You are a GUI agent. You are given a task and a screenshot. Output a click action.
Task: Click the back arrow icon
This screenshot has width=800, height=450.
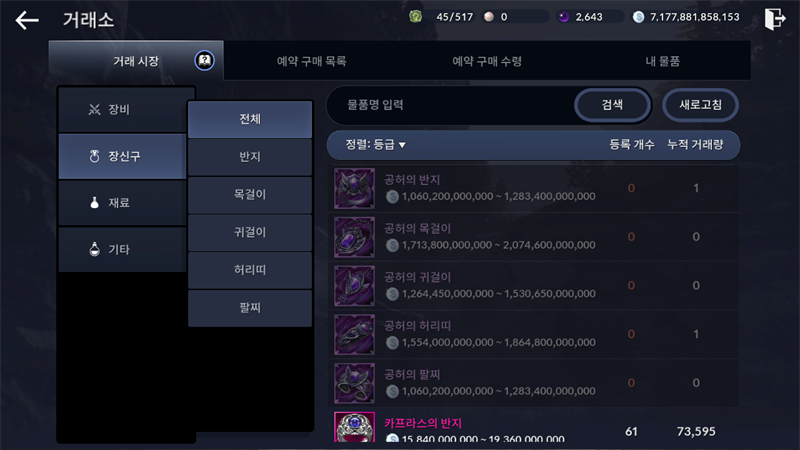(27, 20)
